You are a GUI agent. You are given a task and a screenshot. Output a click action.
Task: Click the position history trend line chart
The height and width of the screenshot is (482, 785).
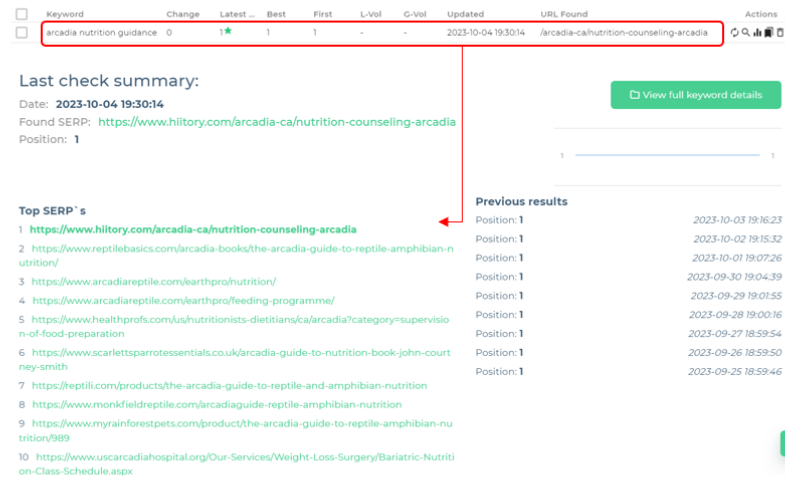click(667, 155)
